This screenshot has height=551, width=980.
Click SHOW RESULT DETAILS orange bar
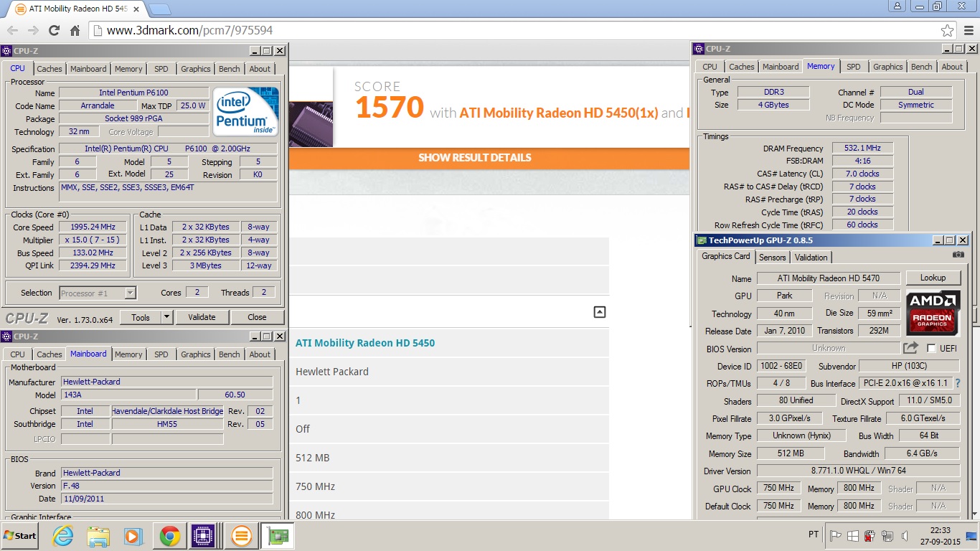pyautogui.click(x=475, y=158)
